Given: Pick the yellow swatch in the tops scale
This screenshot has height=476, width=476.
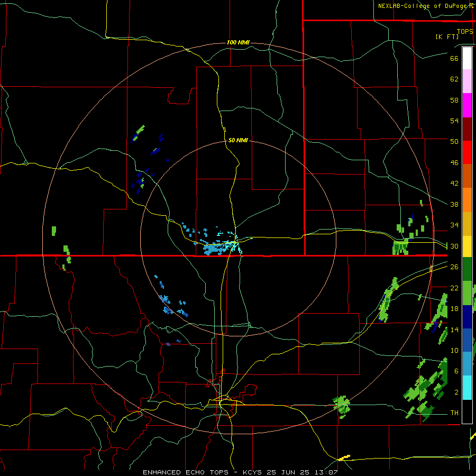Looking at the screenshot, I should click(467, 246).
